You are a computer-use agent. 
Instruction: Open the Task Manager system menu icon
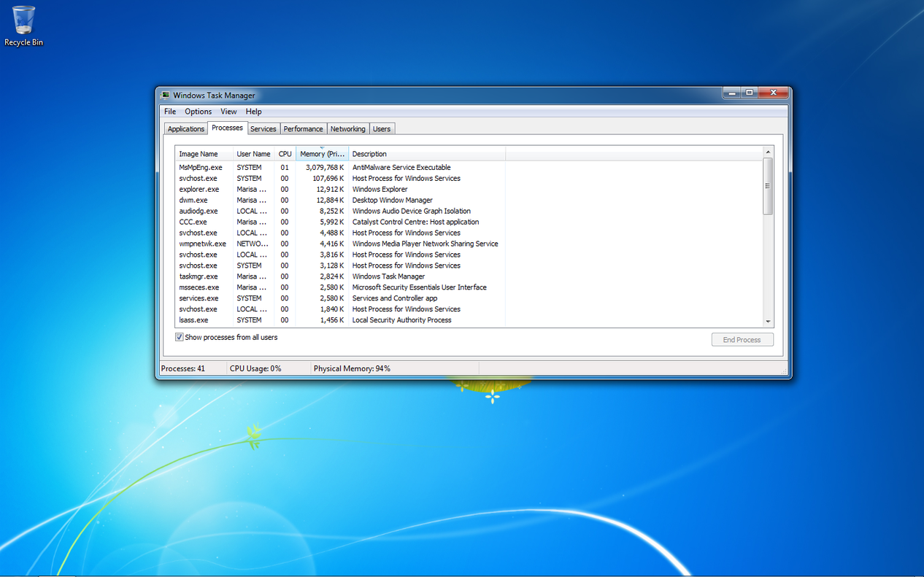(166, 95)
